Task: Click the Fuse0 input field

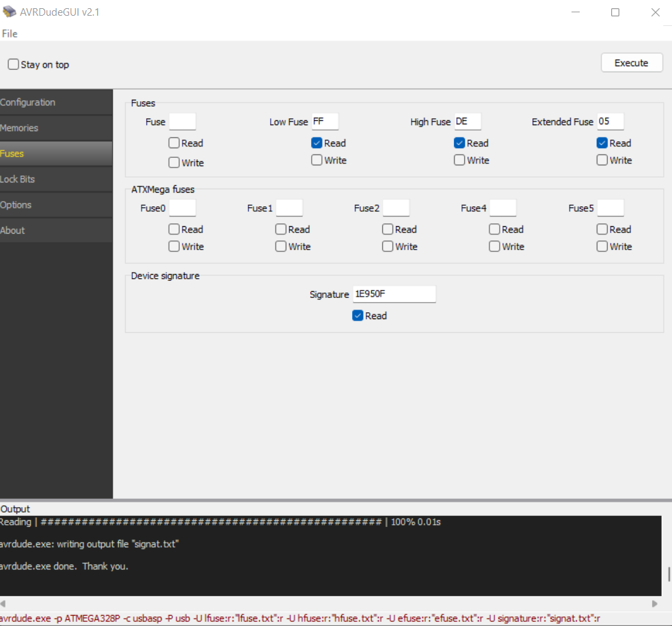Action: tap(183, 208)
